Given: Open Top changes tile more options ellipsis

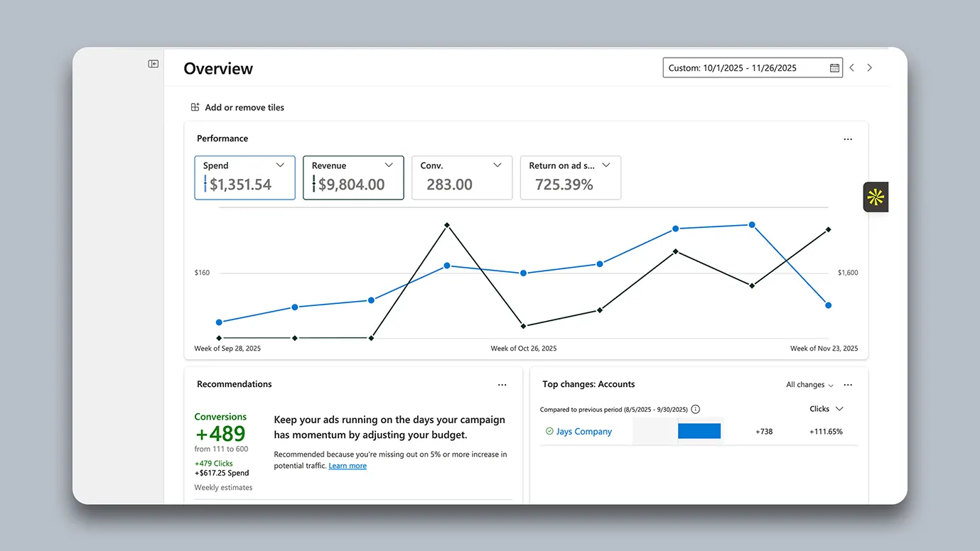Looking at the screenshot, I should 848,385.
